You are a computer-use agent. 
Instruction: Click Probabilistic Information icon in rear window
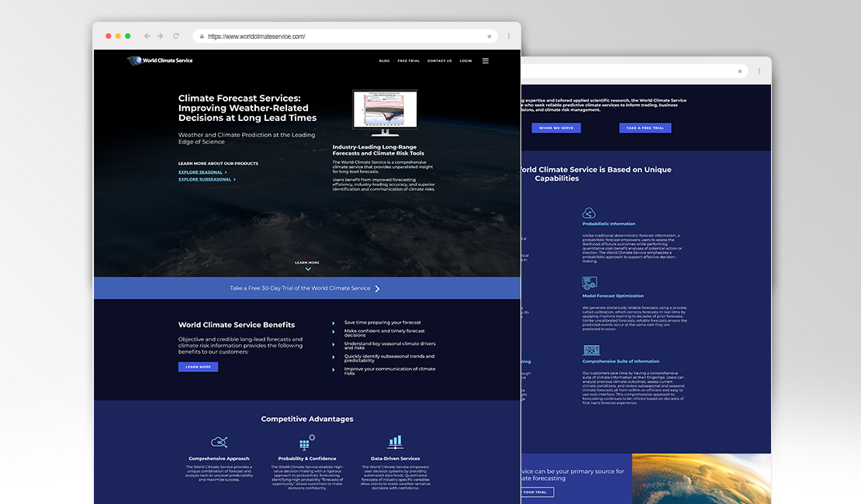(589, 213)
